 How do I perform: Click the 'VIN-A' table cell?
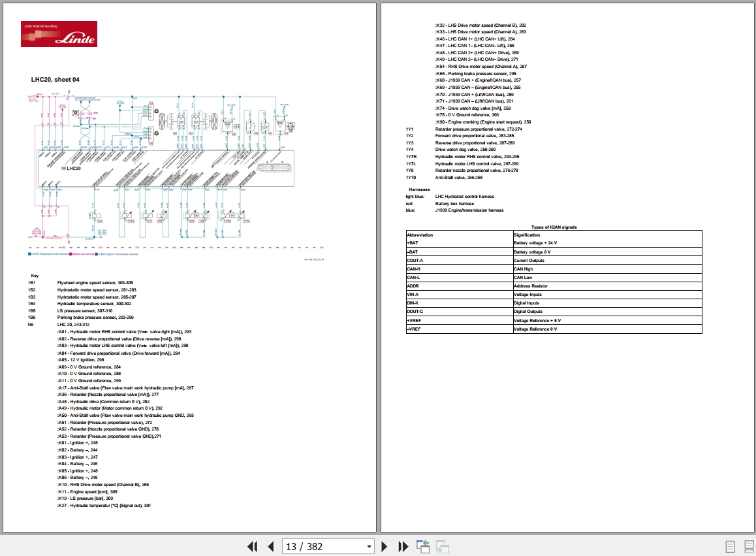[x=460, y=295]
